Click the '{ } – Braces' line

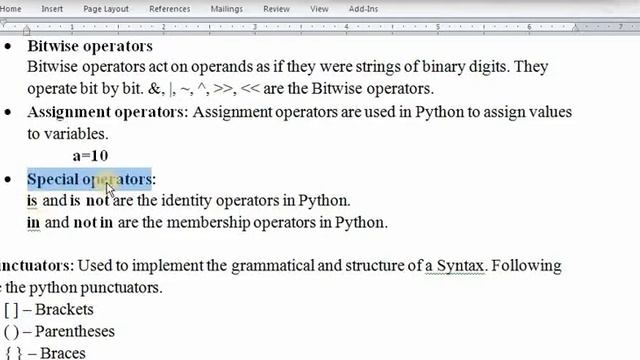[46, 353]
